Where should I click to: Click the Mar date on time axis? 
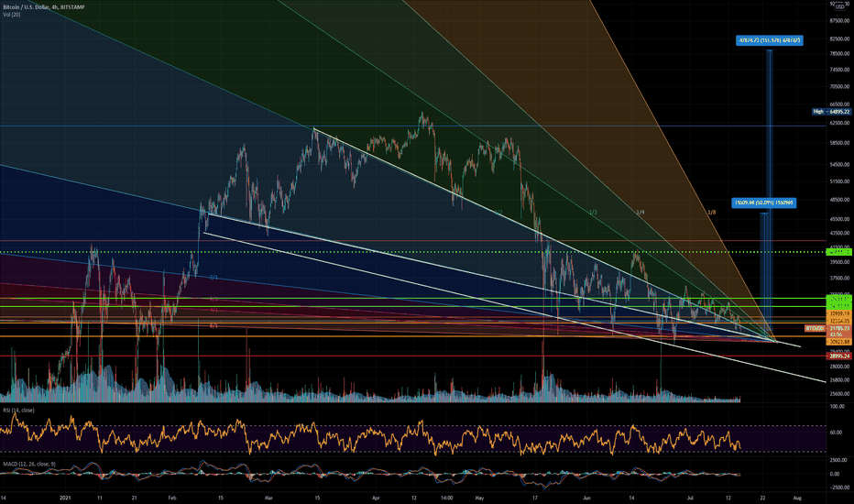(x=268, y=498)
